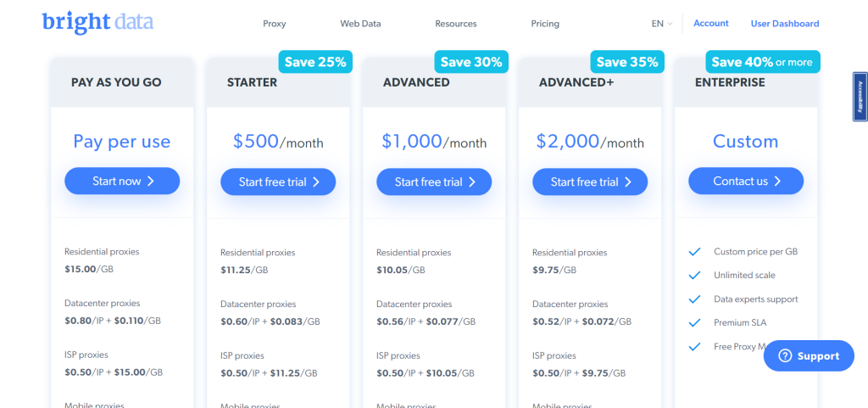The height and width of the screenshot is (408, 868).
Task: Click the checkmark beside Unlimited scale
Action: pos(694,276)
